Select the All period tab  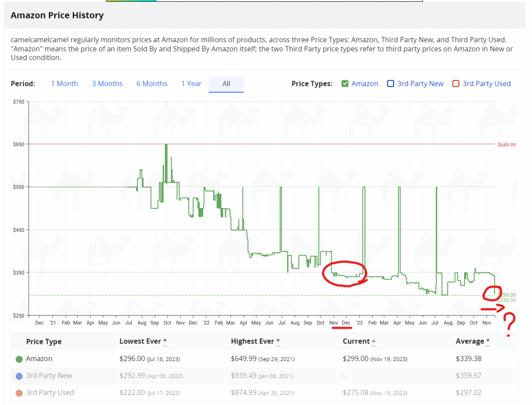226,84
